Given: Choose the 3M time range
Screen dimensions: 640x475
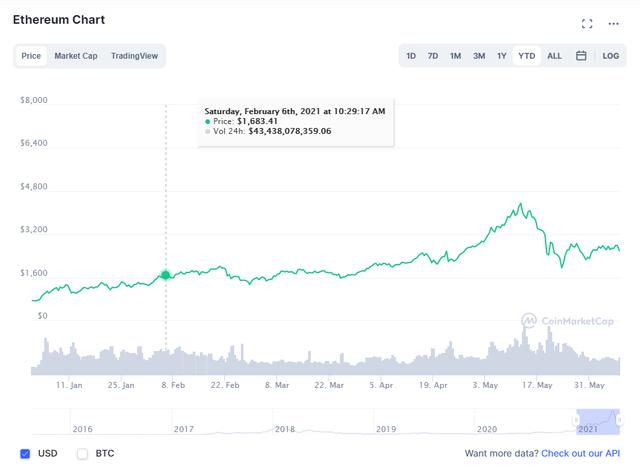Looking at the screenshot, I should tap(479, 56).
